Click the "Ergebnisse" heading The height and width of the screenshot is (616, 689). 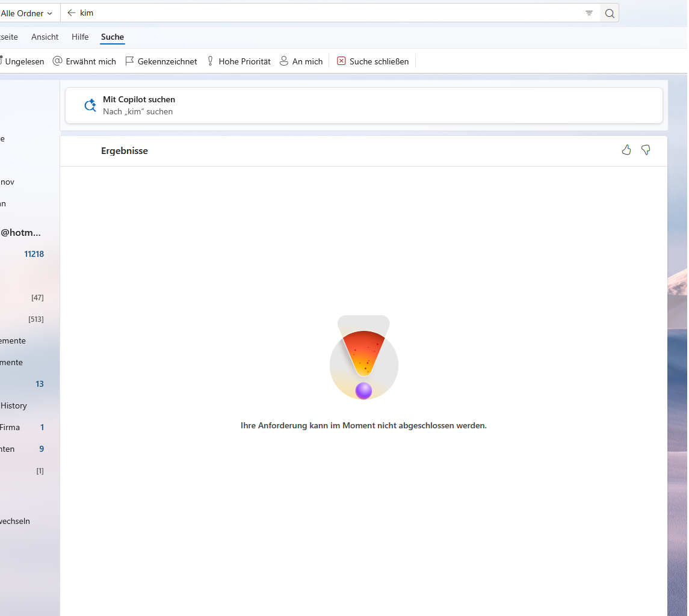click(x=125, y=151)
